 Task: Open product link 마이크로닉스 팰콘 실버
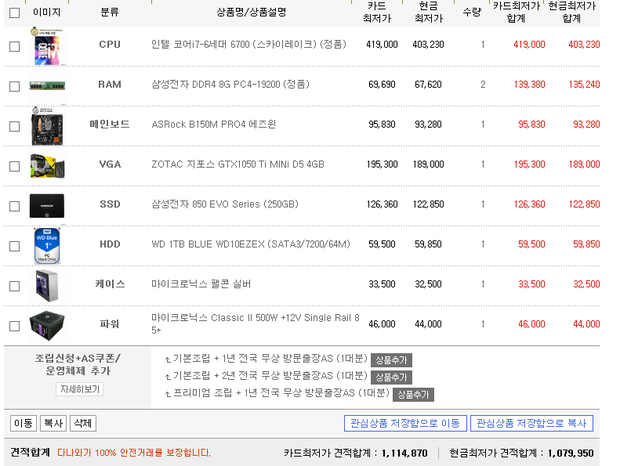pyautogui.click(x=201, y=284)
